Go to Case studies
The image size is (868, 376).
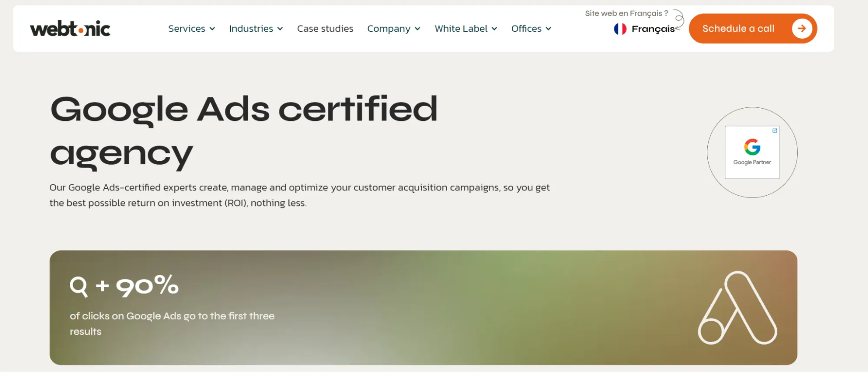click(x=325, y=29)
